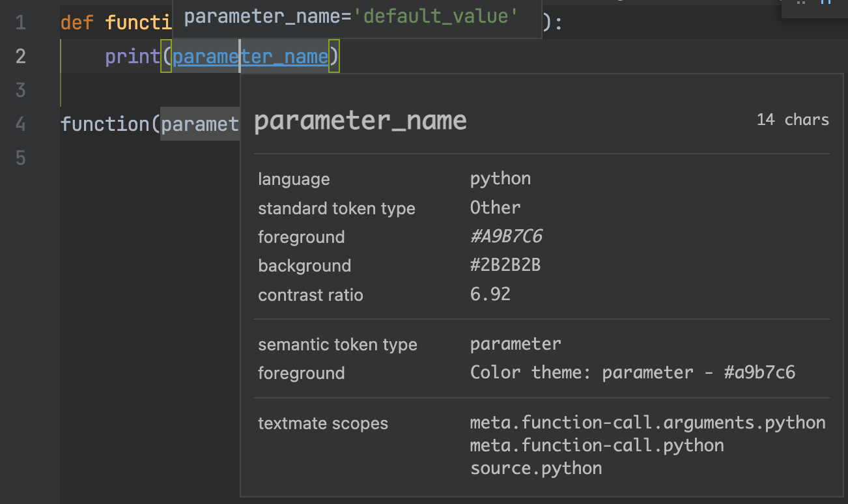The width and height of the screenshot is (848, 504).
Task: Click the semantic token type value parameter
Action: tap(515, 344)
